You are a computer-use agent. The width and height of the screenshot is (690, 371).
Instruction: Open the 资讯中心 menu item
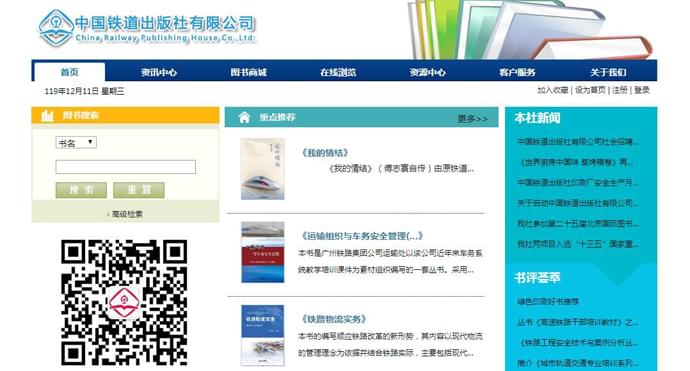[158, 72]
